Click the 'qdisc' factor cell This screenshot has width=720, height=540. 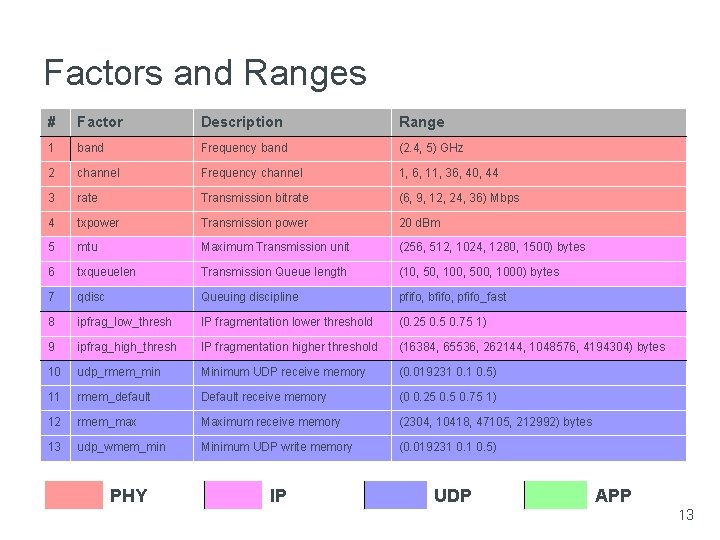92,297
